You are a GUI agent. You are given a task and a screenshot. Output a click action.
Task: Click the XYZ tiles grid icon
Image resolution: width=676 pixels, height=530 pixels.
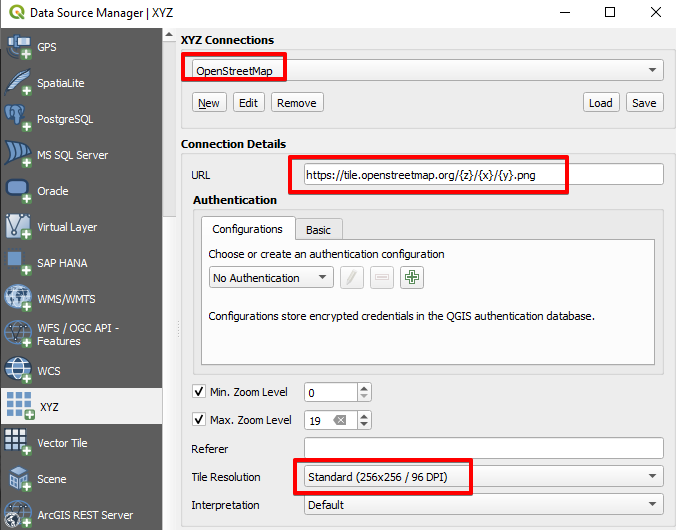[x=20, y=406]
